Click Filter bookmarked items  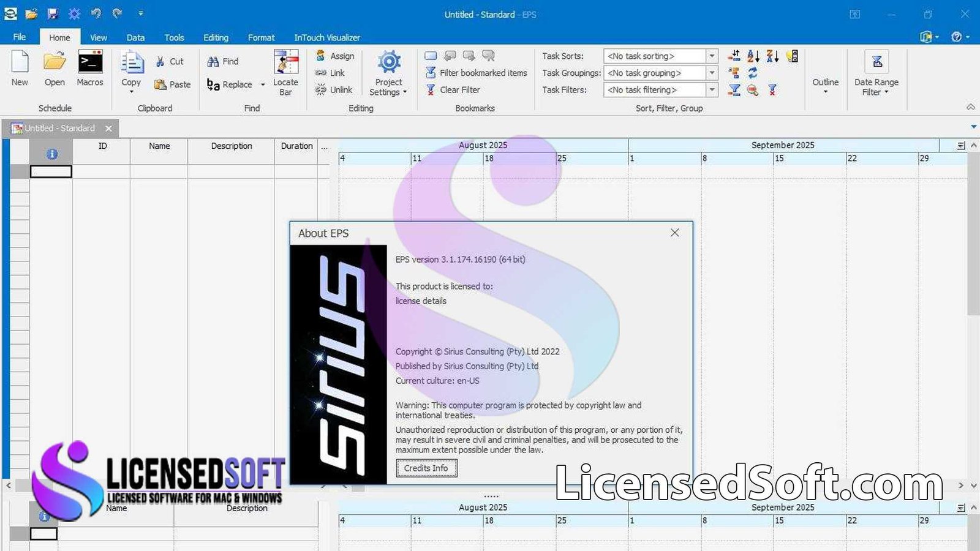[476, 73]
